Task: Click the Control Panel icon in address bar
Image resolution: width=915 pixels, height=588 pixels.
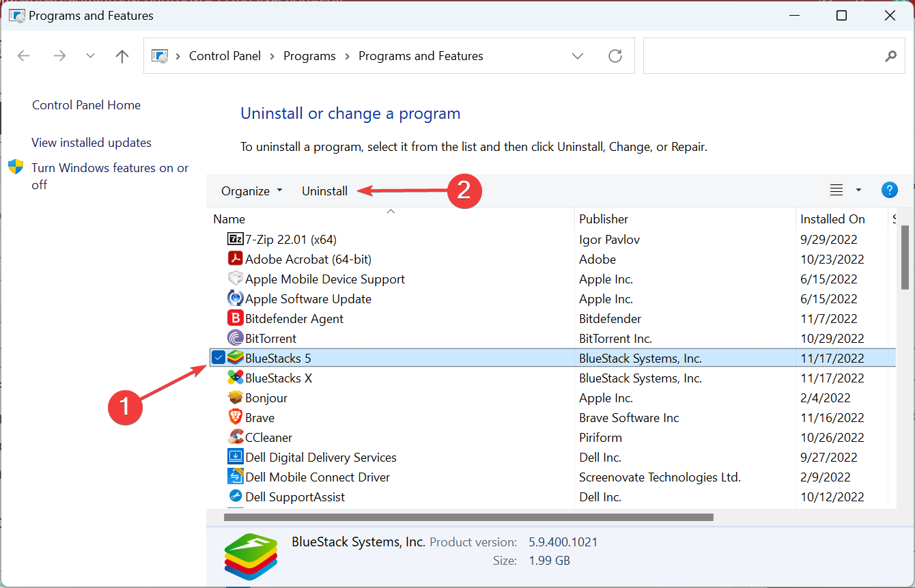Action: [x=159, y=56]
